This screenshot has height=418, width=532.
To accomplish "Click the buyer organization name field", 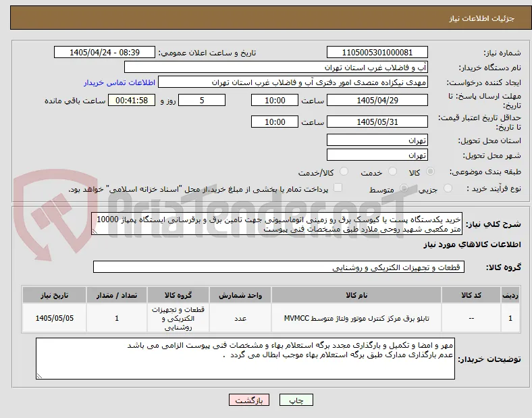I will click(x=276, y=68).
